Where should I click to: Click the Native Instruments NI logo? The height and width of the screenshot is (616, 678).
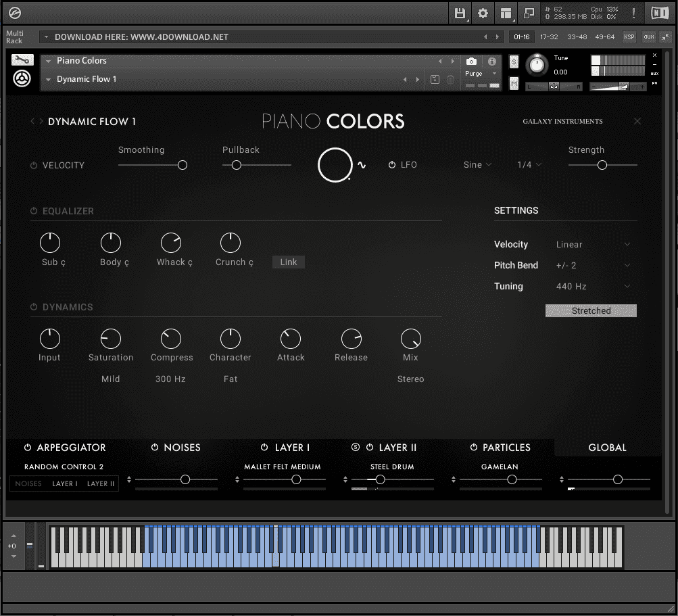pyautogui.click(x=659, y=13)
